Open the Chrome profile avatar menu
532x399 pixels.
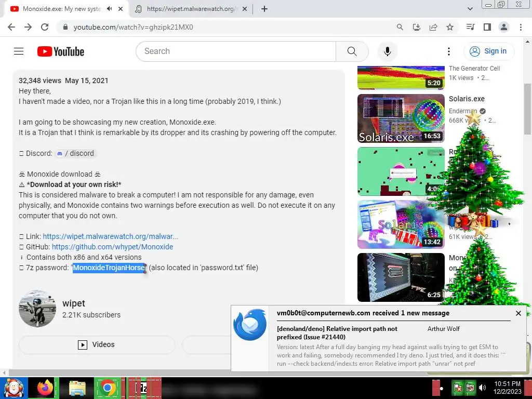coord(504,27)
